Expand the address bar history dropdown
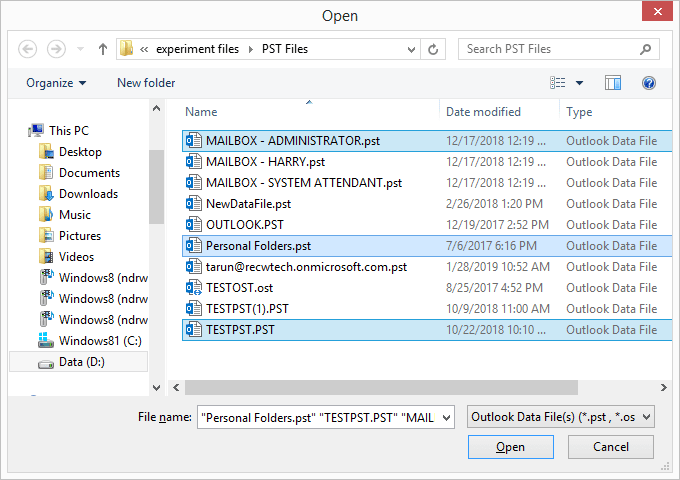This screenshot has width=680, height=480. click(411, 49)
